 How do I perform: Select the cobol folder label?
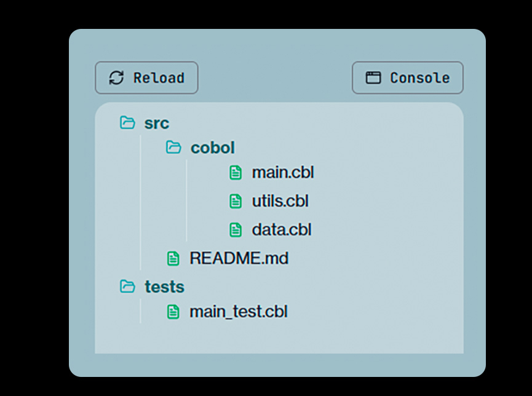213,148
